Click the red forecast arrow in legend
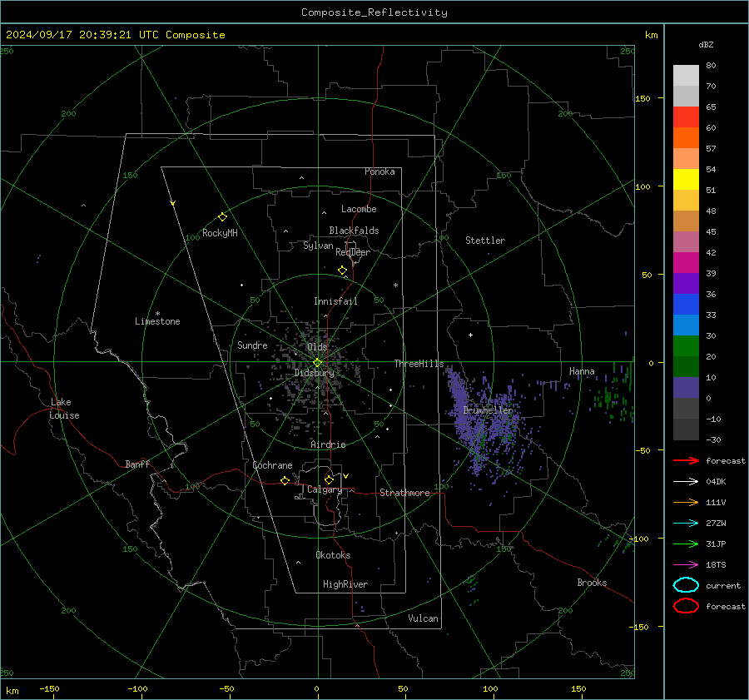The width and height of the screenshot is (749, 700). tap(686, 460)
